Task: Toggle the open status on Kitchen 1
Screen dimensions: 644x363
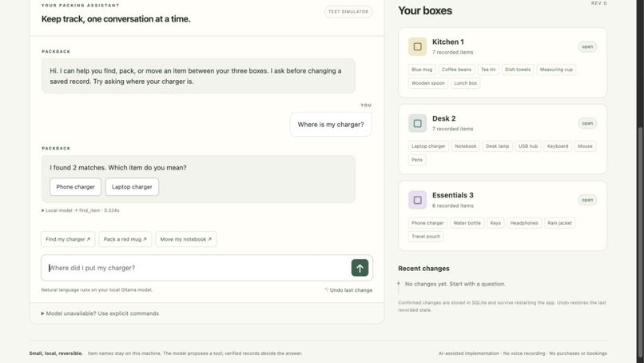Action: (x=587, y=46)
